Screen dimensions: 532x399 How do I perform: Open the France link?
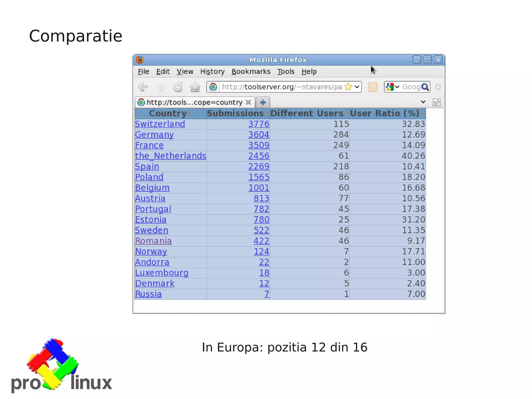coord(149,145)
